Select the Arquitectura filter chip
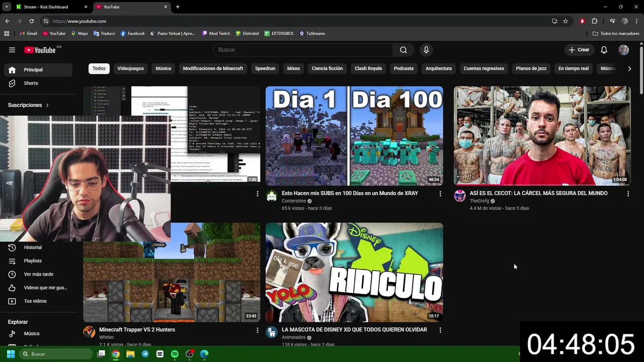This screenshot has height=362, width=644. pos(439,68)
